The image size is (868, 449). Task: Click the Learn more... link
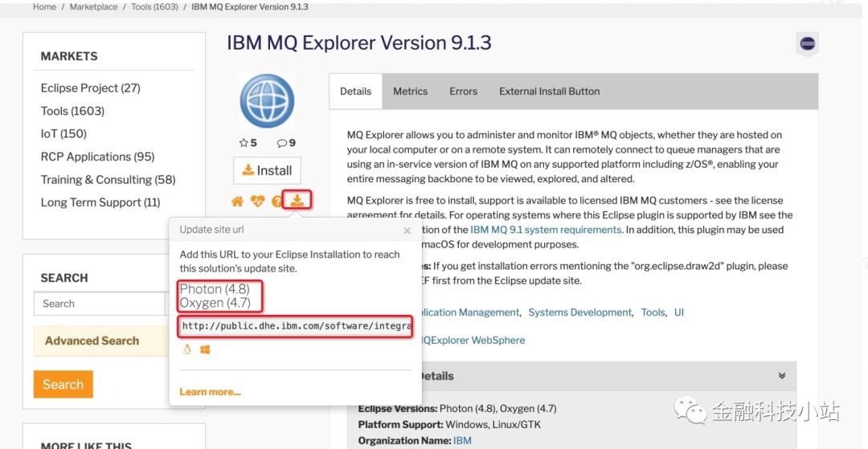pos(210,392)
